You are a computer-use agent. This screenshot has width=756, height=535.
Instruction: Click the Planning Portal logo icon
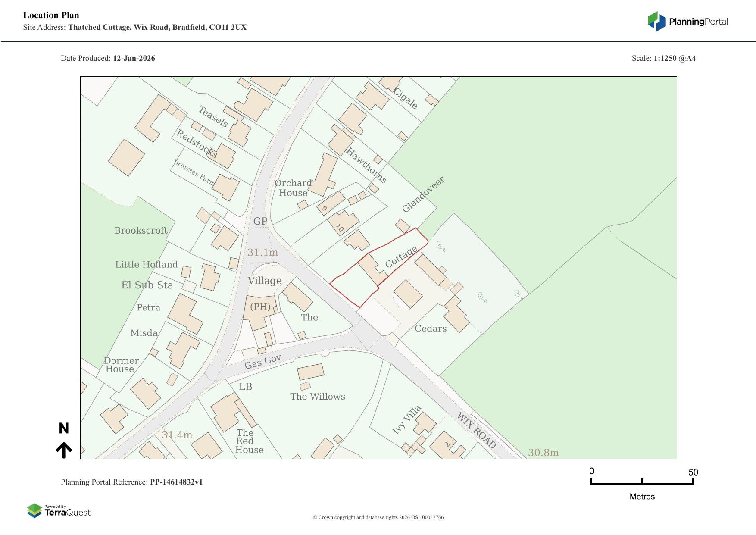pyautogui.click(x=656, y=21)
